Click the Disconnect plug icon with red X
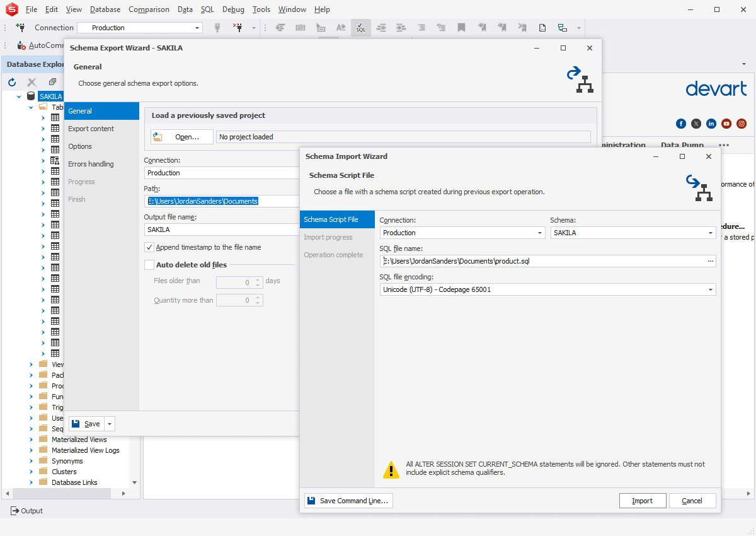 [x=238, y=28]
